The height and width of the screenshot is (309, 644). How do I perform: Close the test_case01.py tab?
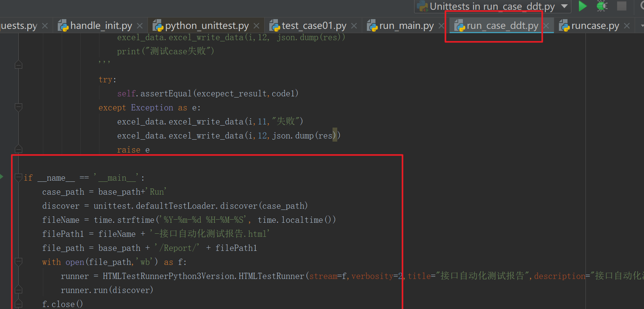(354, 26)
